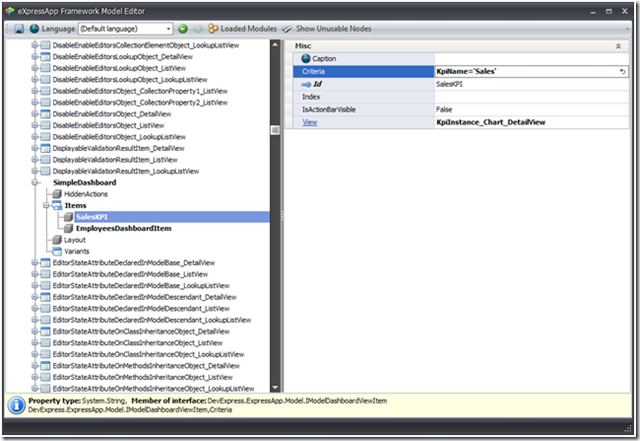This screenshot has height=441, width=640.
Task: Open Loaded Modules
Action: click(248, 29)
